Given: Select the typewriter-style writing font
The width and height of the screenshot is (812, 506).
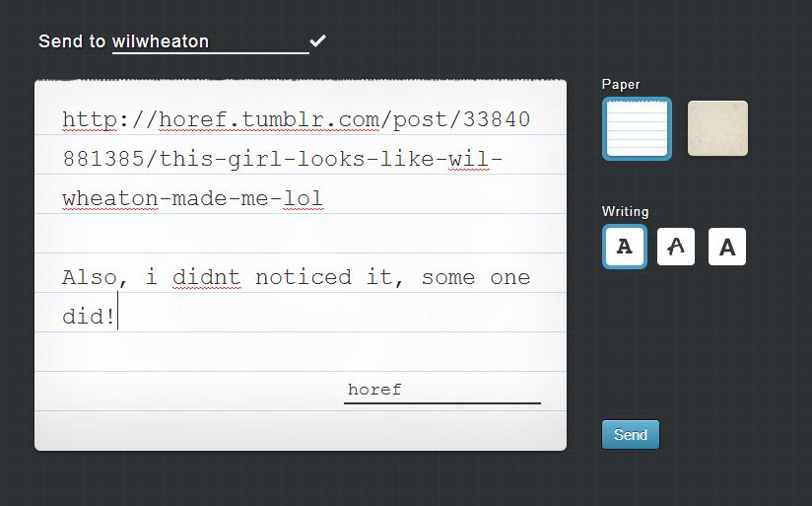Looking at the screenshot, I should [624, 247].
